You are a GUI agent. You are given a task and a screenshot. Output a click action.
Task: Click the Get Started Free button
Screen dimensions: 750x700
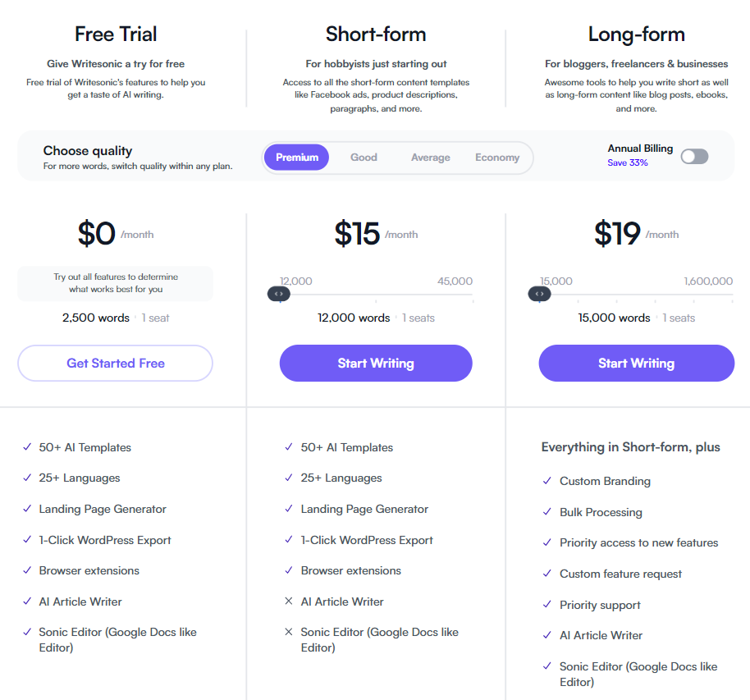(x=115, y=364)
